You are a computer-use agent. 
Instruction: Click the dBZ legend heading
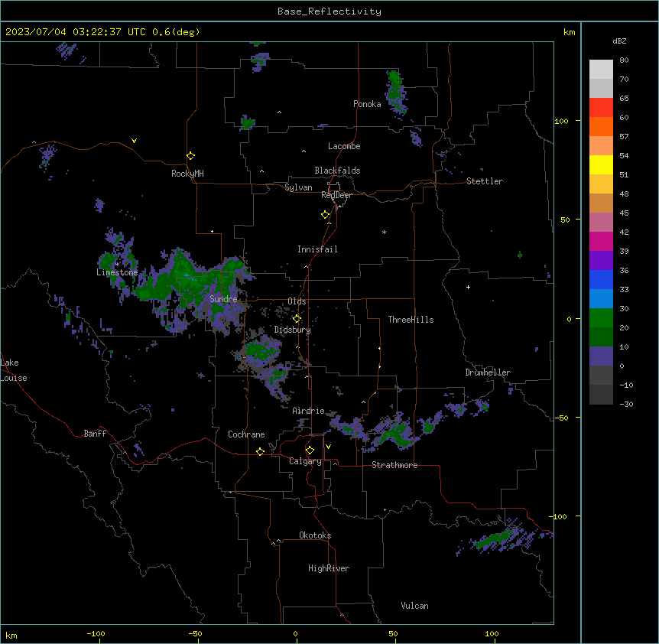point(619,41)
